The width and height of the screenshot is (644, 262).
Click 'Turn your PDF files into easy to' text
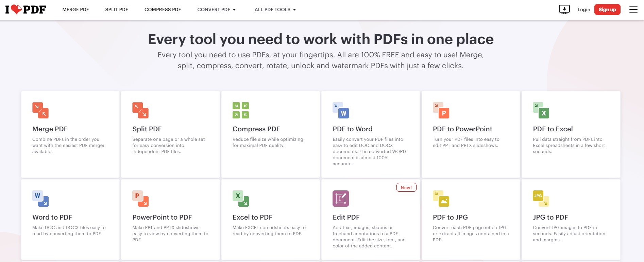(466, 139)
